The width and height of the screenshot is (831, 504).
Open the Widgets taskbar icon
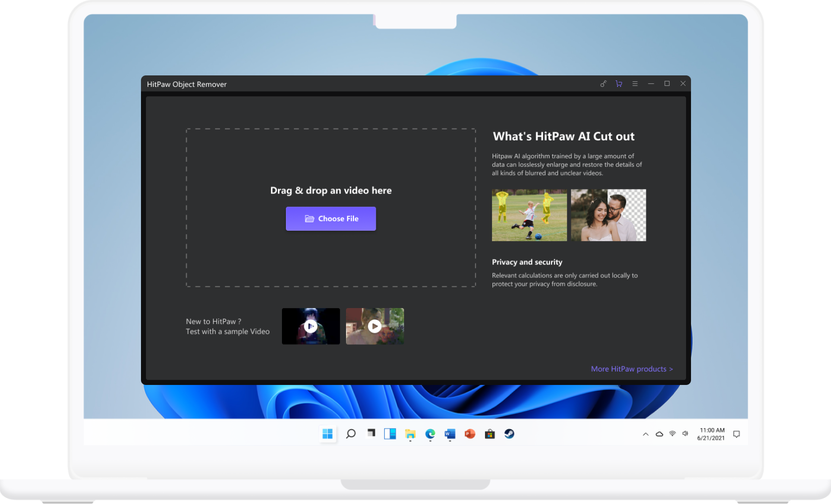click(x=390, y=434)
